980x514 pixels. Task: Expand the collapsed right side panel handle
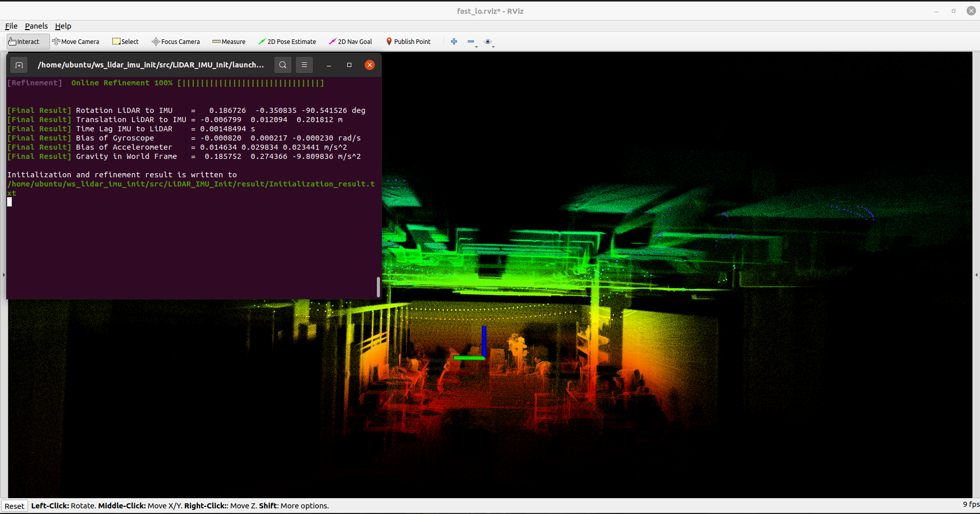[x=976, y=275]
